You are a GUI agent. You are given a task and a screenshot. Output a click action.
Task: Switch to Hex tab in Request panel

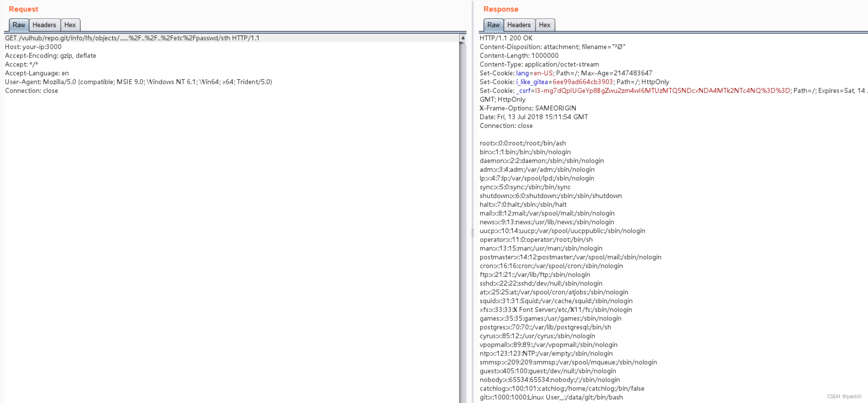[x=70, y=25]
